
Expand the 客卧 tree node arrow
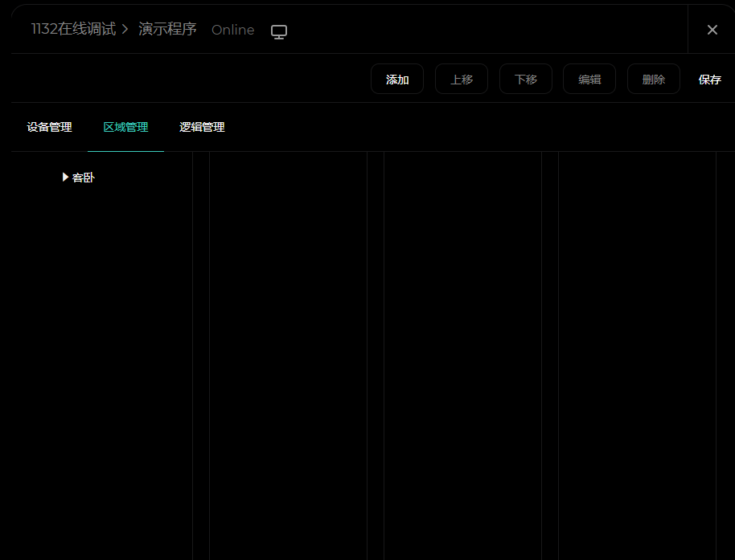pyautogui.click(x=66, y=177)
